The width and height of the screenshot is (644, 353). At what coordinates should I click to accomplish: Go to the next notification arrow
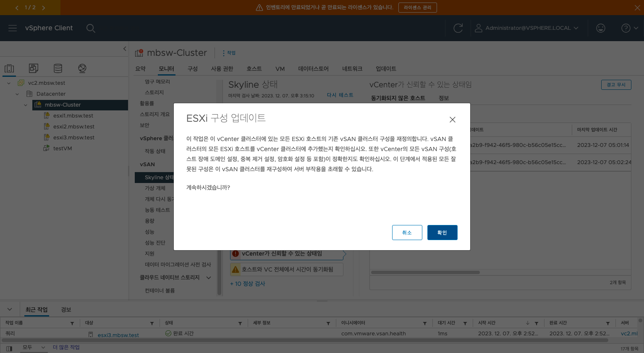(x=43, y=8)
